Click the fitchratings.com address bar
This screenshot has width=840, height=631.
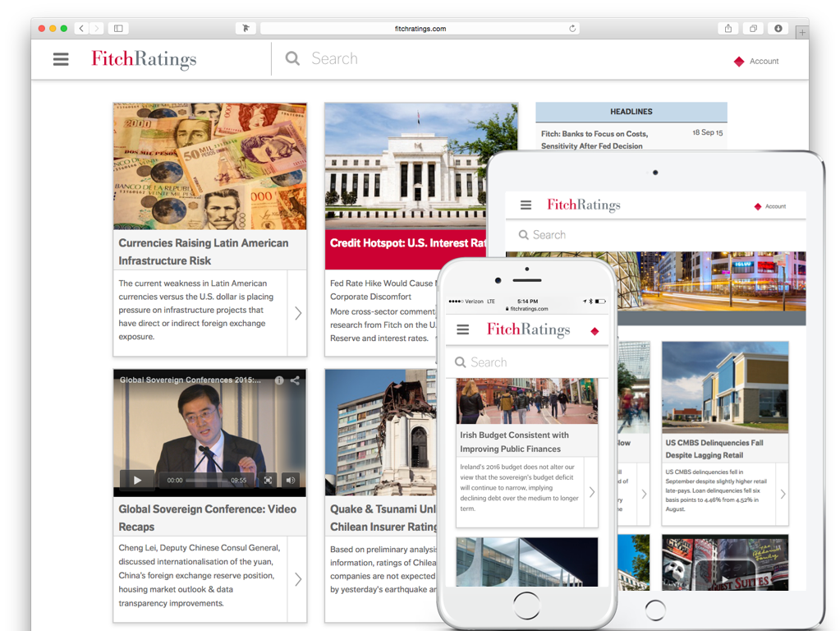pos(420,29)
